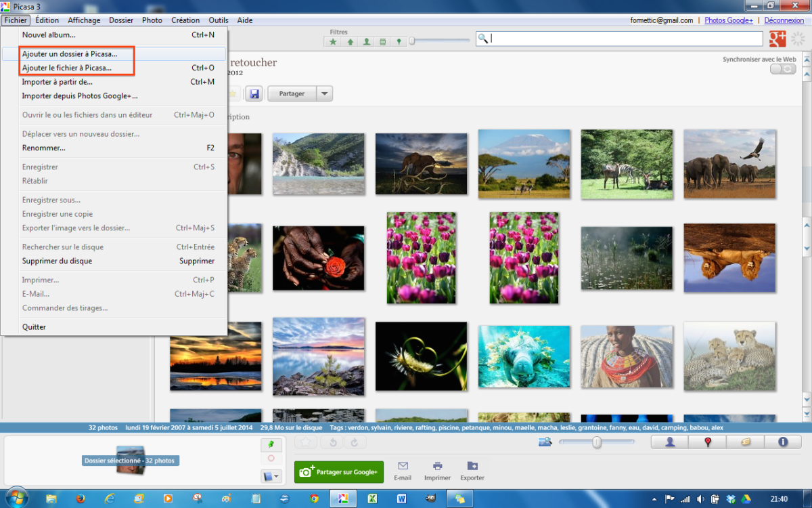
Task: Choose Ajouter le fichier à Picasa
Action: [x=114, y=68]
